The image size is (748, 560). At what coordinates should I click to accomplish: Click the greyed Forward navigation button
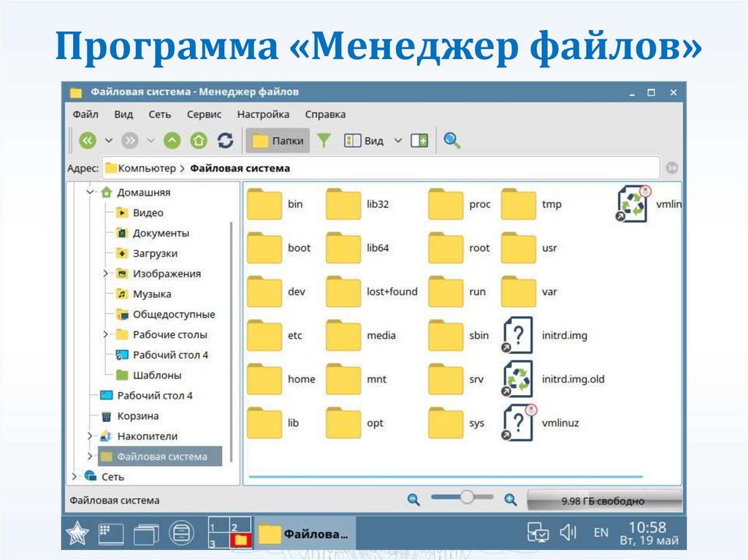[x=130, y=141]
